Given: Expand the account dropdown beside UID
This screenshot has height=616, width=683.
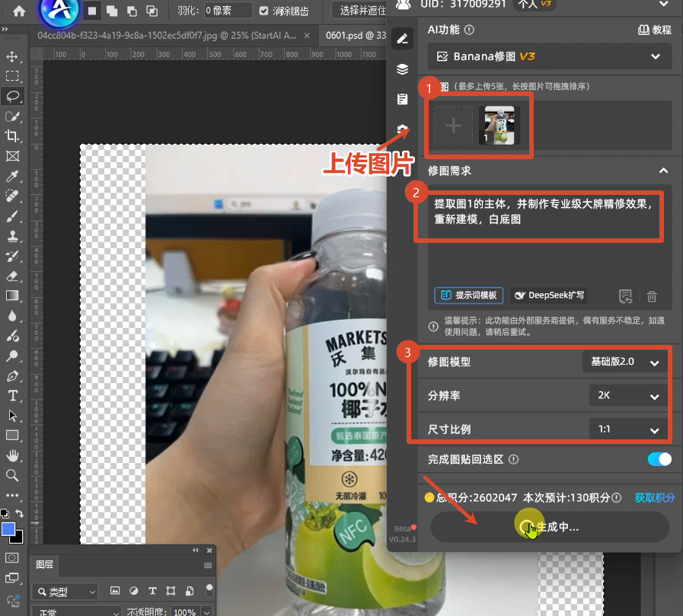Looking at the screenshot, I should click(664, 4).
